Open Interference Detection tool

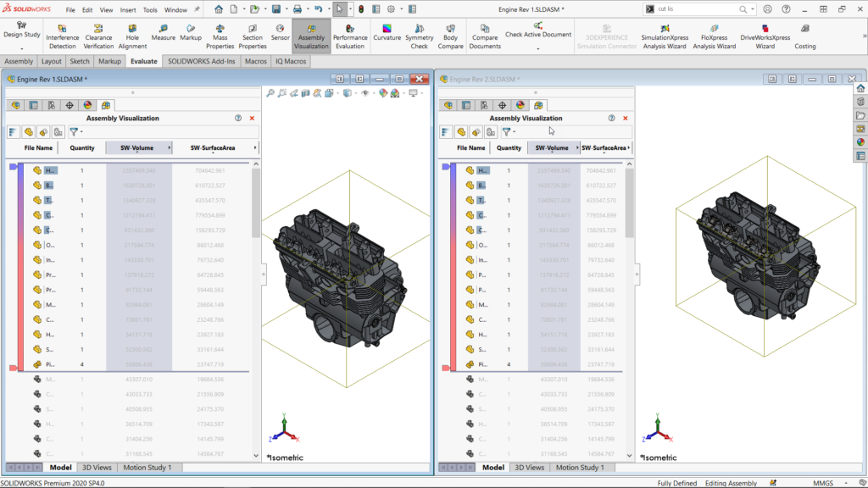62,36
